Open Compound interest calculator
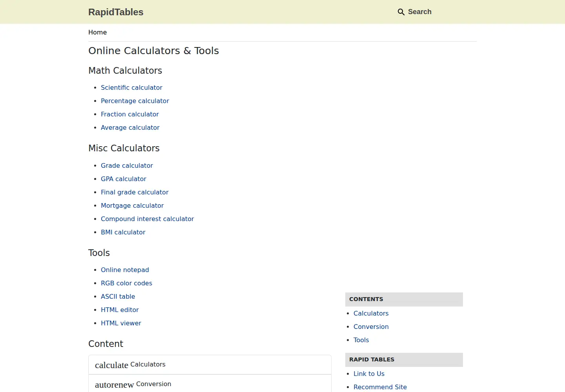 148,219
